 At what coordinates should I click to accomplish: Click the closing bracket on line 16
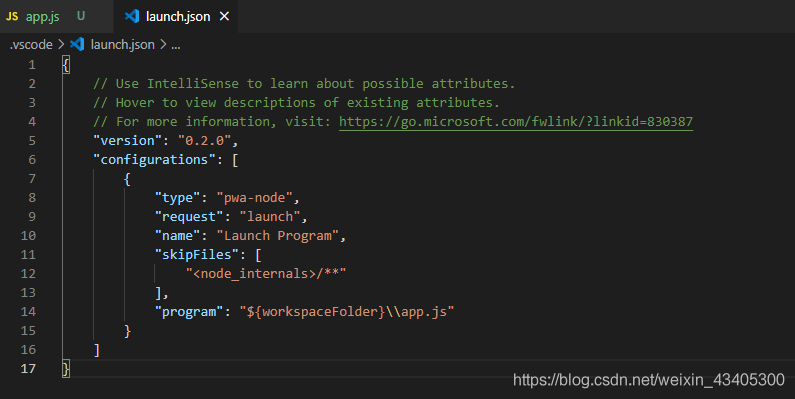[96, 350]
